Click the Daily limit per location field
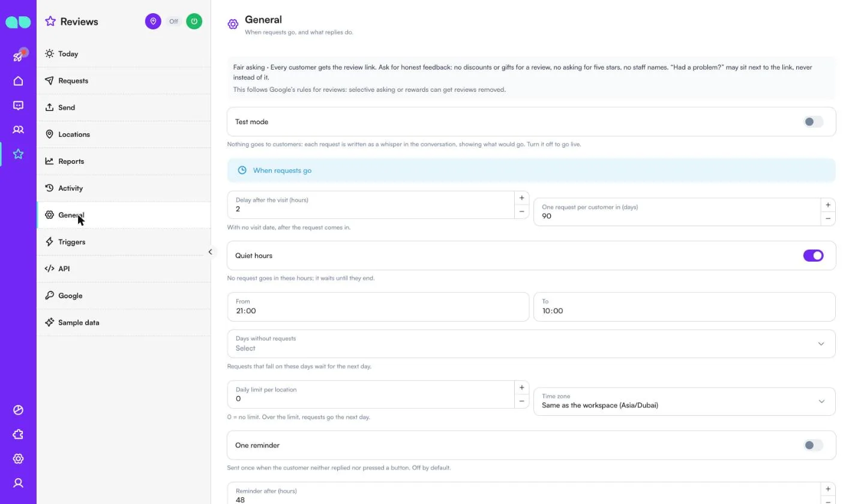The width and height of the screenshot is (852, 504). click(371, 395)
